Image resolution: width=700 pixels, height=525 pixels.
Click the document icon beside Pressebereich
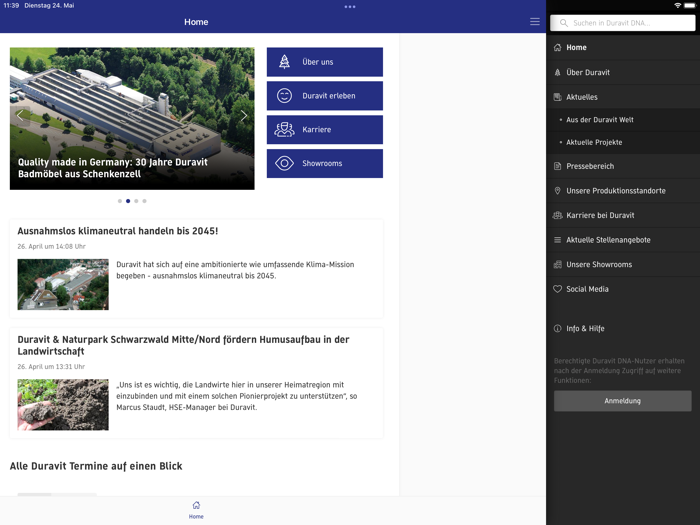pyautogui.click(x=558, y=166)
